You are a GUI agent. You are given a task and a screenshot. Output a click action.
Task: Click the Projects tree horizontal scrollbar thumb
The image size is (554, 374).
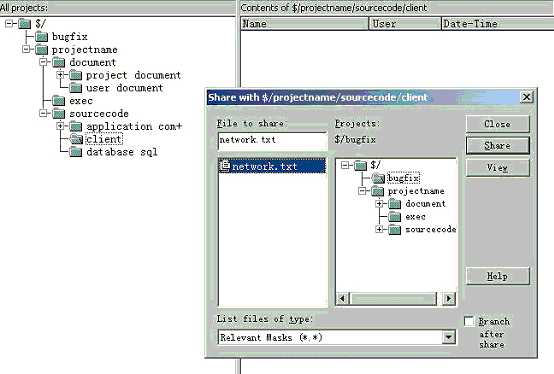(393, 299)
